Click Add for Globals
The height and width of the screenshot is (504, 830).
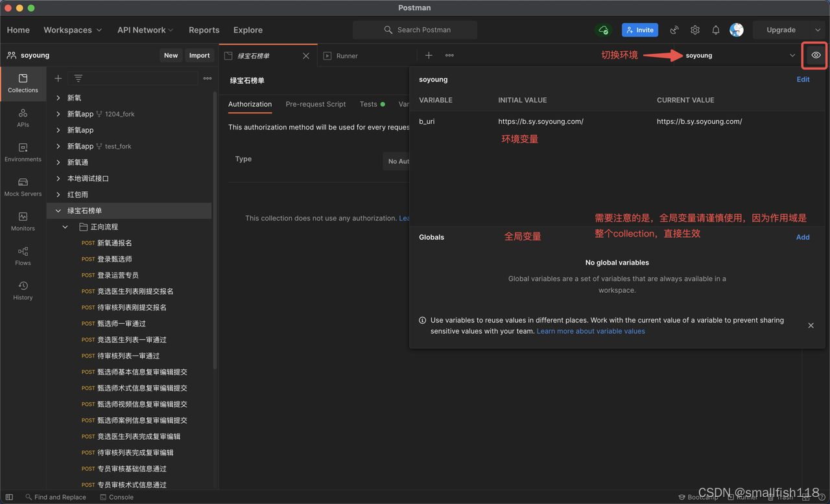coord(803,237)
